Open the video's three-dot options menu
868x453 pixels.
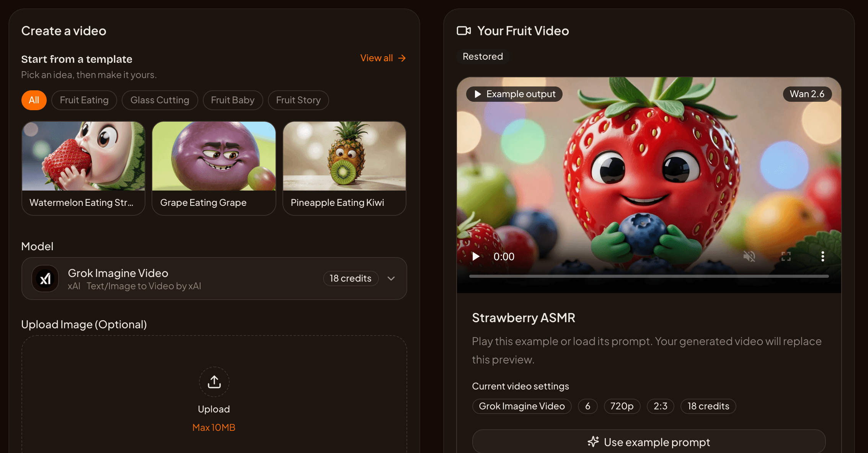[822, 256]
